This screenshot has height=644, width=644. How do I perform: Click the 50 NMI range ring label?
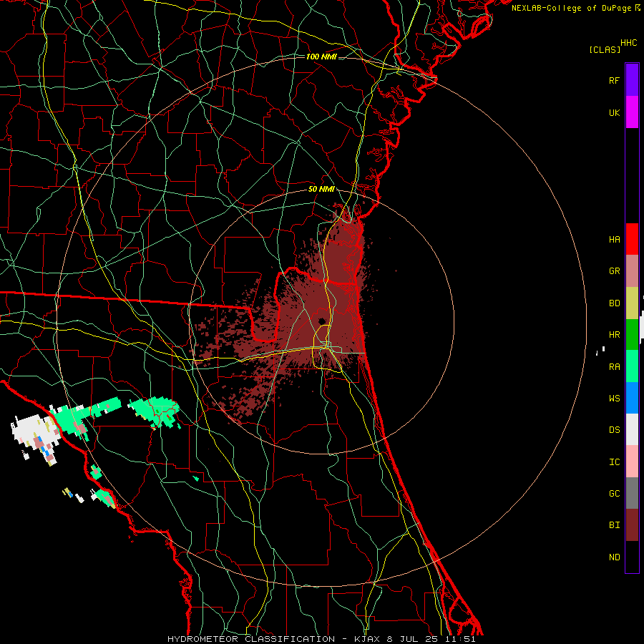[x=321, y=190]
